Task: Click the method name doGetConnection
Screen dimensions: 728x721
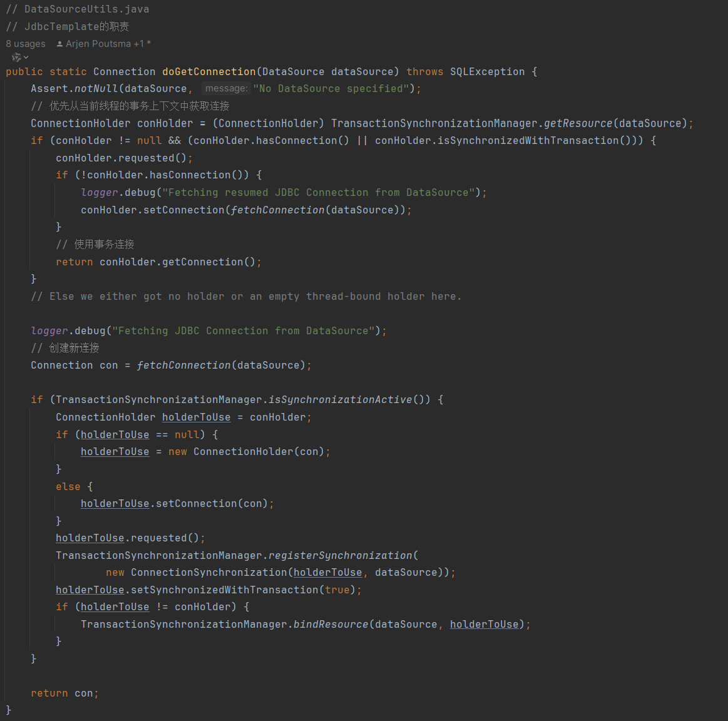Action: click(209, 71)
